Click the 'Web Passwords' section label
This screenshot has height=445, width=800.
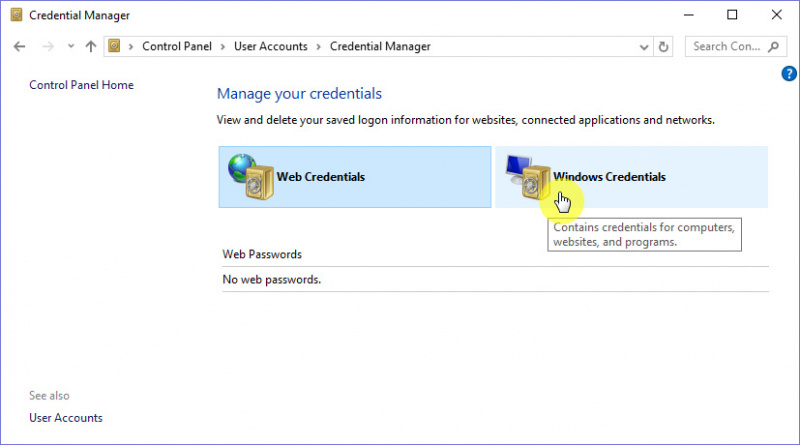tap(262, 254)
